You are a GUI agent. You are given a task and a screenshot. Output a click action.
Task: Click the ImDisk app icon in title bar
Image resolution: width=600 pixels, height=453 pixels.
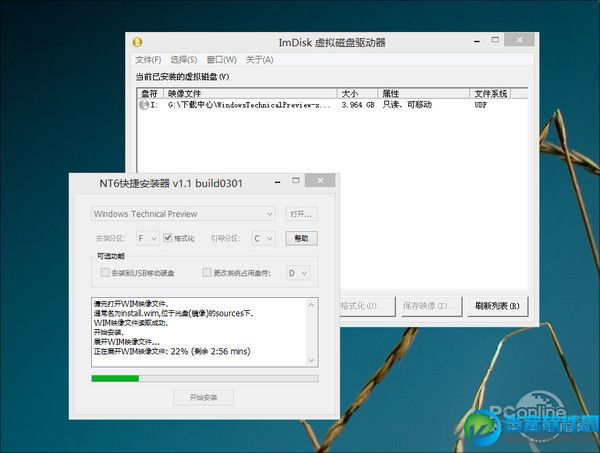coord(137,42)
